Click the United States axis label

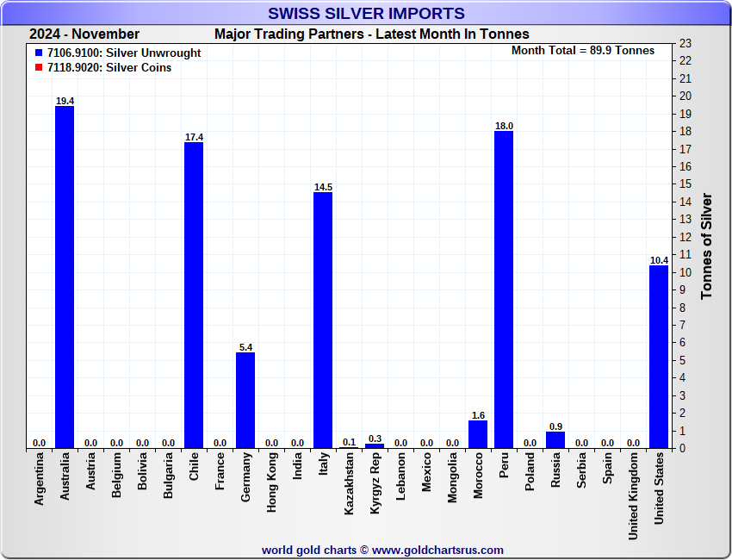[659, 488]
